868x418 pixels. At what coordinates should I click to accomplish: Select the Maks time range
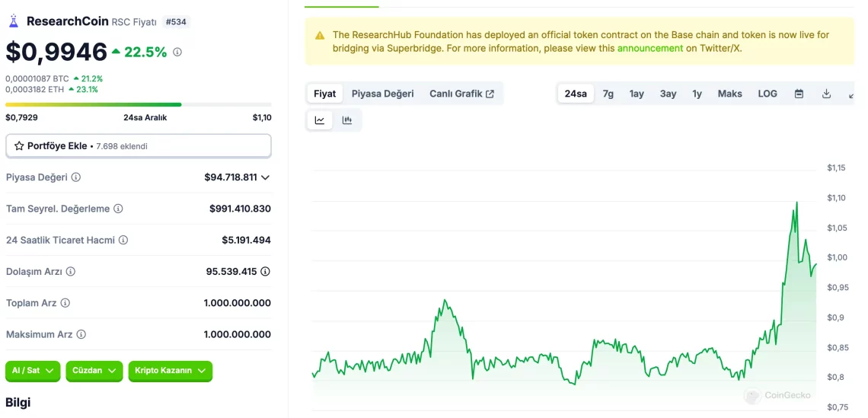(x=729, y=94)
